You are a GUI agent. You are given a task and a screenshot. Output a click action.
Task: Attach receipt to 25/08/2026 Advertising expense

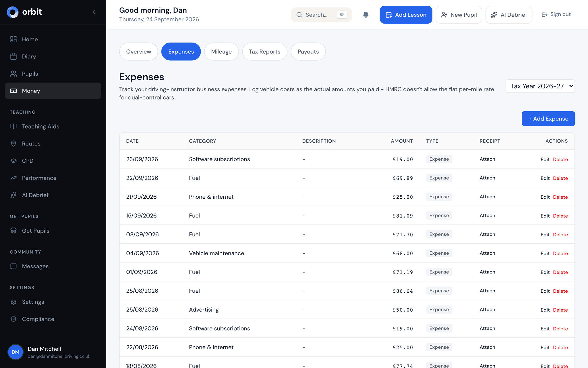[487, 309]
